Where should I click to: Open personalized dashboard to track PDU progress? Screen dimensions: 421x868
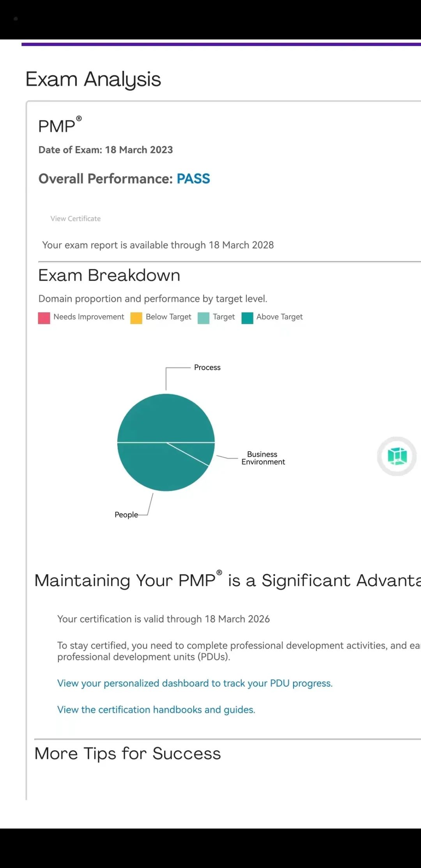tap(195, 683)
